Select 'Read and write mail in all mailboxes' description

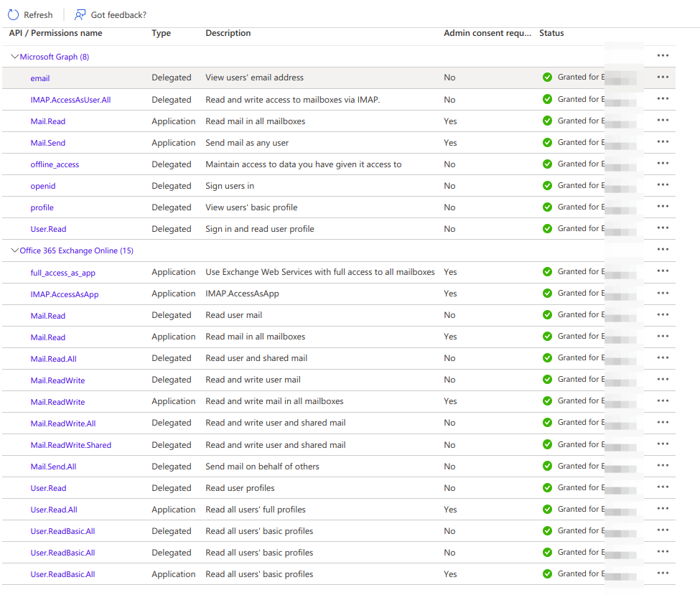click(274, 401)
